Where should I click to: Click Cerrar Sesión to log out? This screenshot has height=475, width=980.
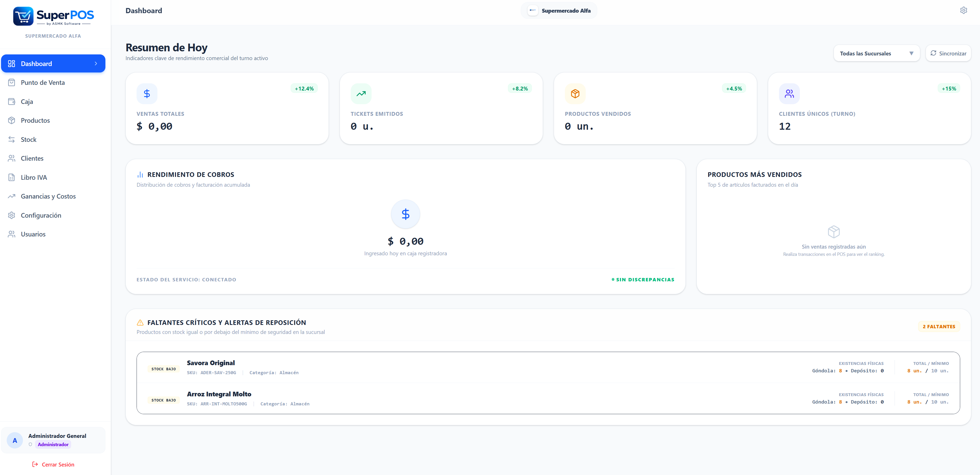[x=53, y=464]
